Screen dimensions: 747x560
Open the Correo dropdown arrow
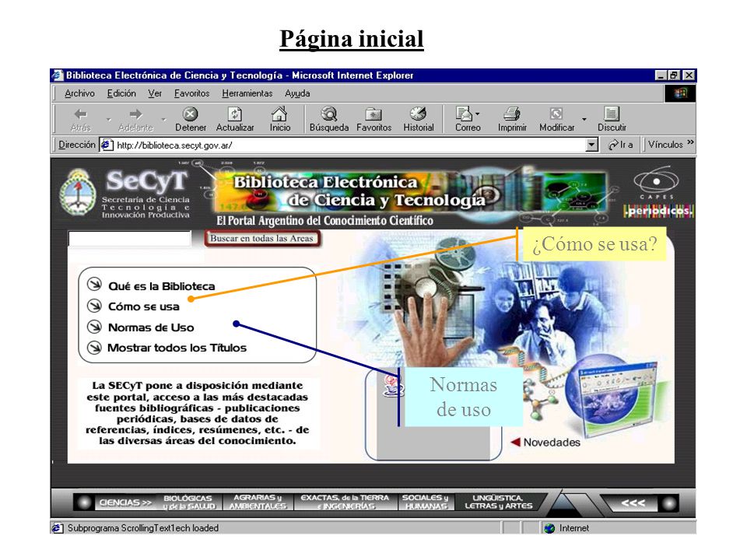pos(477,114)
